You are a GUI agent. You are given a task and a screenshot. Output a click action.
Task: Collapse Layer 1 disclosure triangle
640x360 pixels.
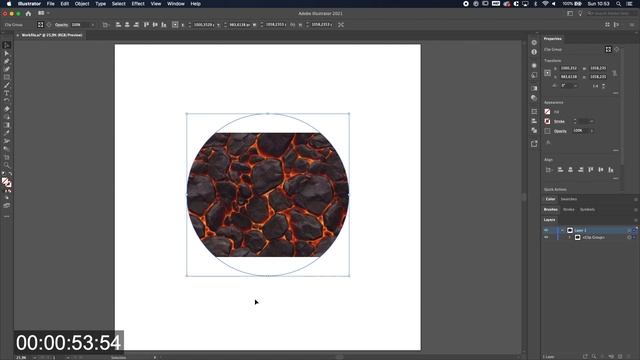click(562, 230)
